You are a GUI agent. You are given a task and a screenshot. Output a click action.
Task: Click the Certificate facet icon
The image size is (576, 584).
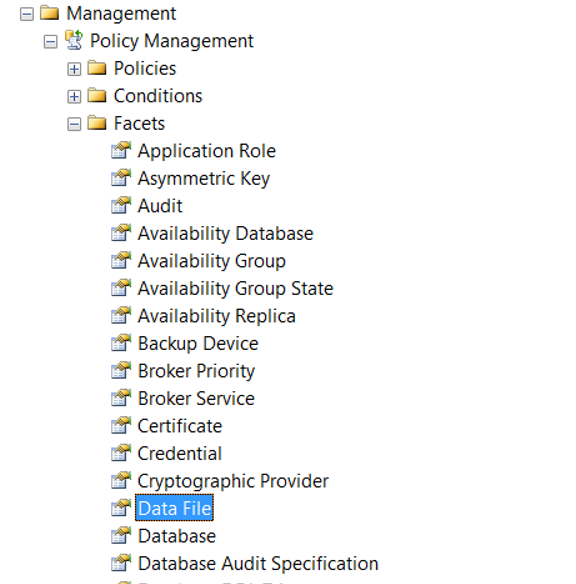pyautogui.click(x=121, y=426)
